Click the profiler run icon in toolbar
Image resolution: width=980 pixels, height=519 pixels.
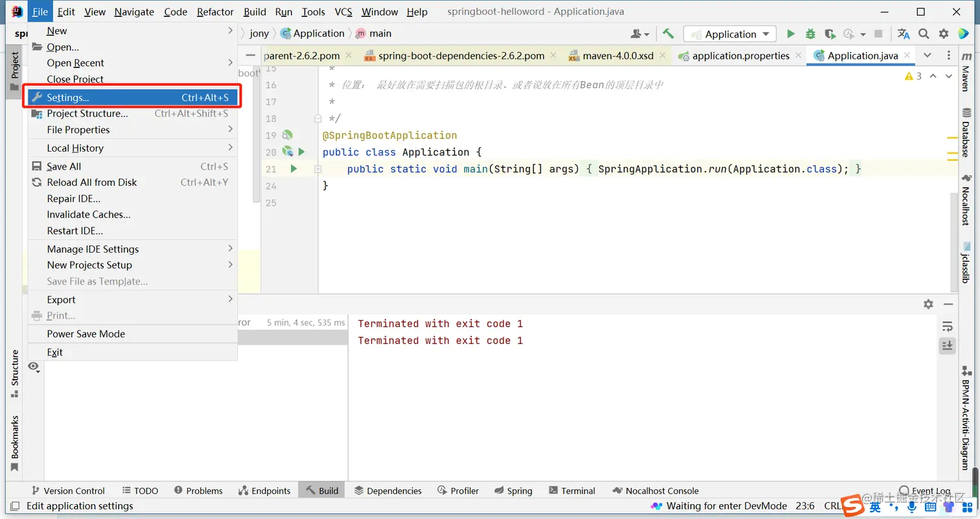pos(849,34)
